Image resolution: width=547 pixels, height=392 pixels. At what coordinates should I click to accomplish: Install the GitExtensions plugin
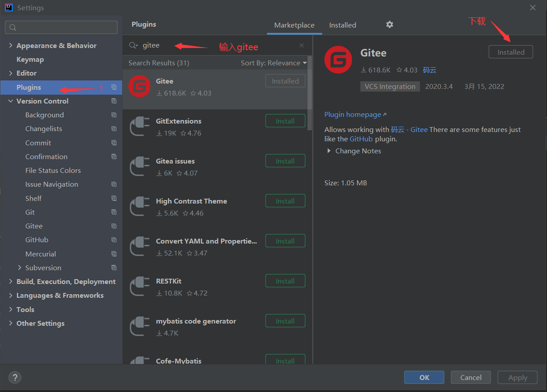[x=285, y=121]
